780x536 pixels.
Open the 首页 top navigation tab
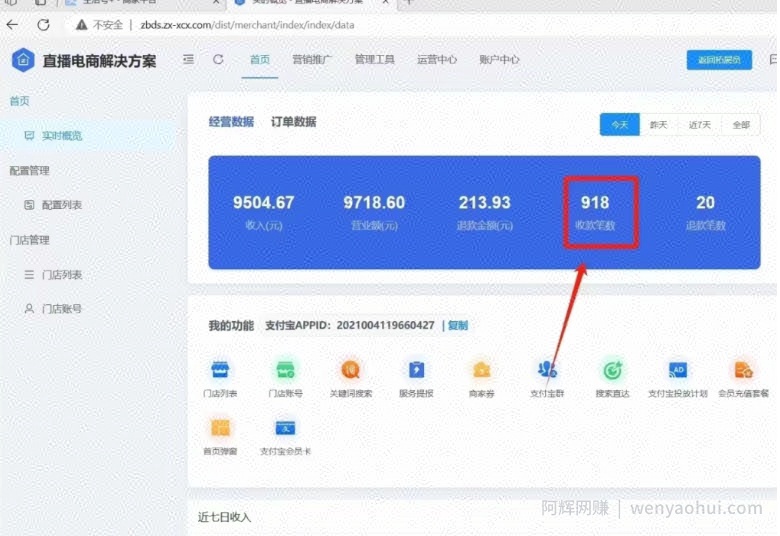click(260, 60)
